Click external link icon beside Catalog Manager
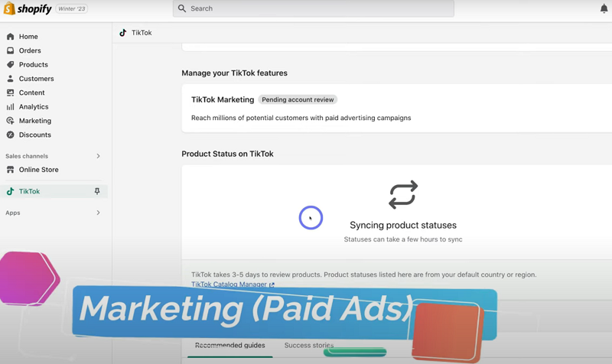 (272, 284)
